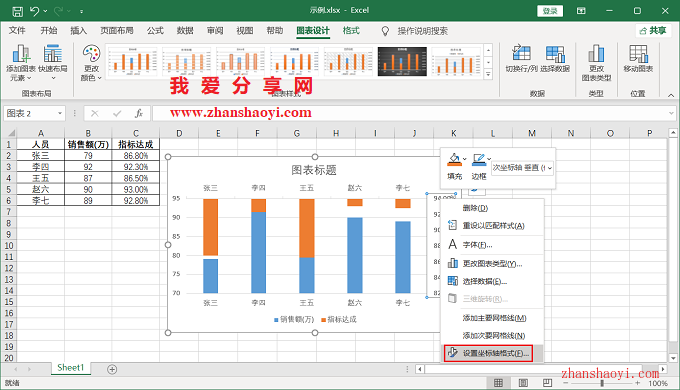Click the Select All corner triangle
Image resolution: width=680 pixels, height=390 pixels.
(x=11, y=133)
